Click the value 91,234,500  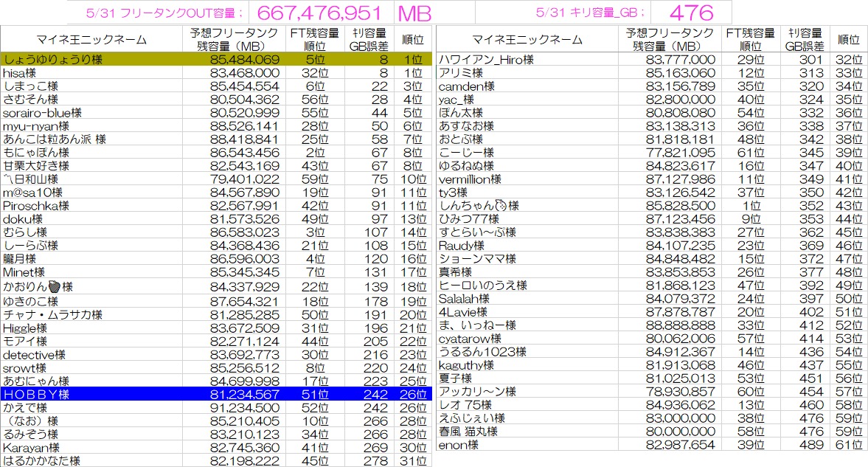[245, 408]
